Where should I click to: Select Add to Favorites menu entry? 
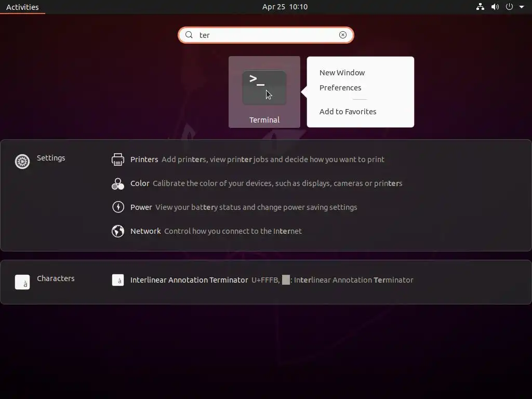coord(348,112)
